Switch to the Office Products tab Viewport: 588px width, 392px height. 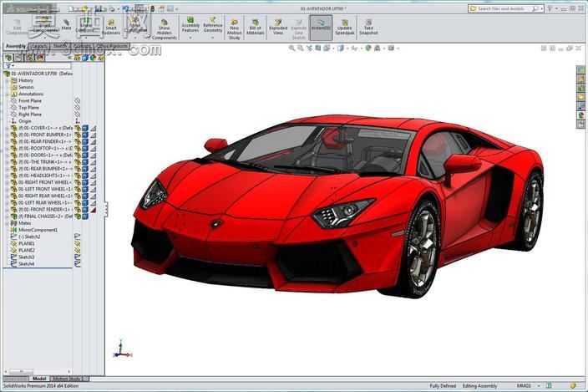click(112, 46)
